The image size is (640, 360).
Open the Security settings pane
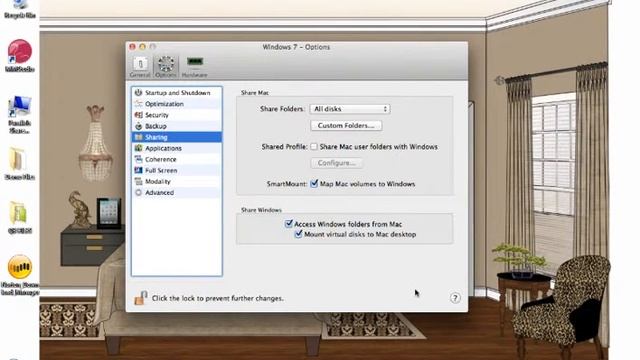(177, 115)
